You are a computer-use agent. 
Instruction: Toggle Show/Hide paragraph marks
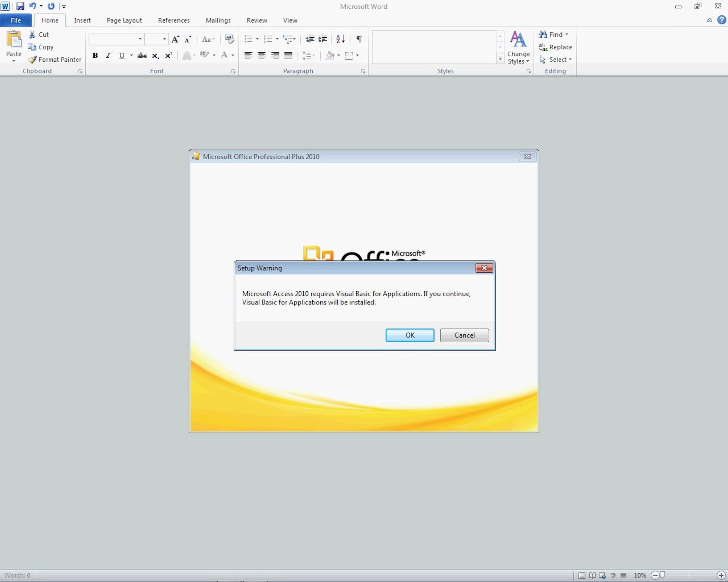tap(359, 39)
